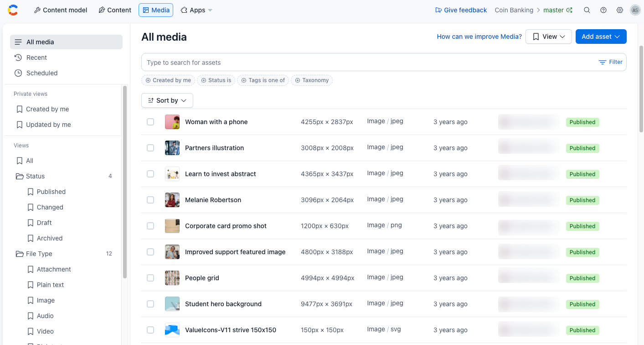Select the People grid checkbox
The width and height of the screenshot is (644, 345).
[150, 278]
